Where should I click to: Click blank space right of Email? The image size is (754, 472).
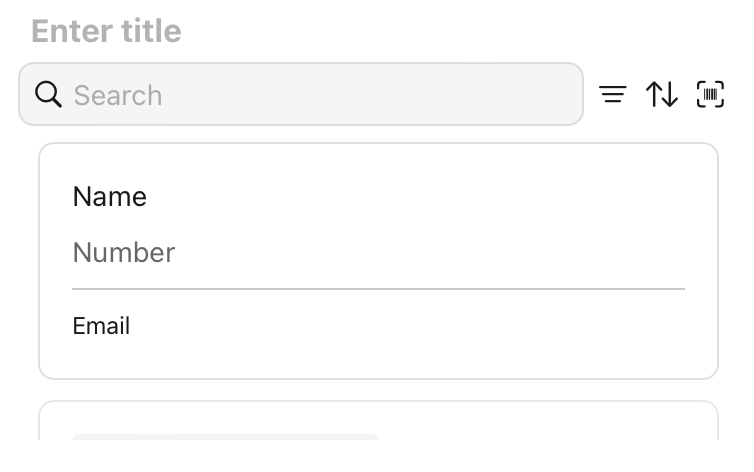pyautogui.click(x=420, y=326)
